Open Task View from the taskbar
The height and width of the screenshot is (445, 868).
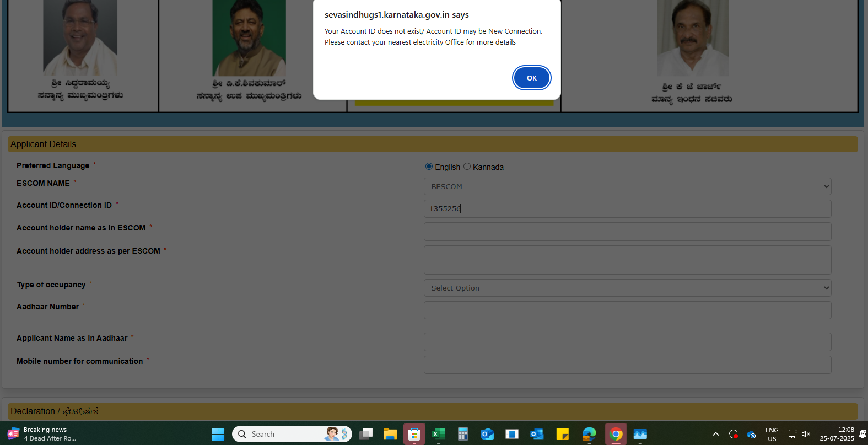(x=366, y=434)
